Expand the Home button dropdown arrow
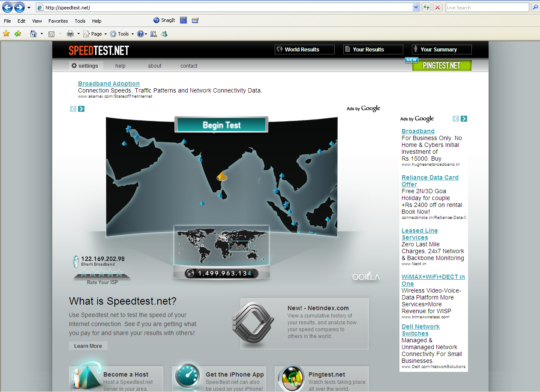 42,34
